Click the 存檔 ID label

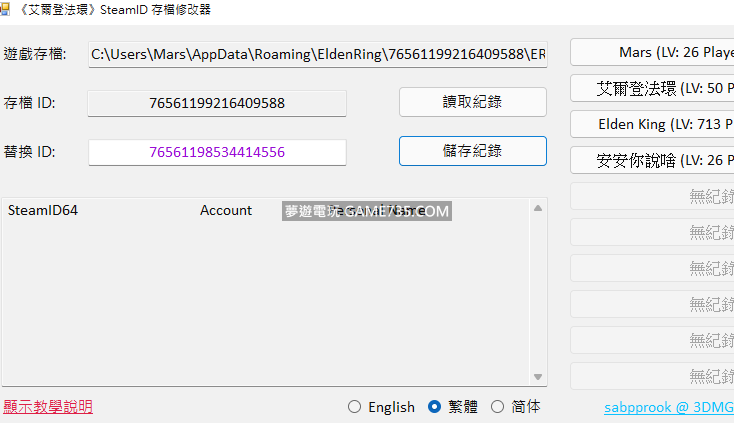[x=29, y=103]
